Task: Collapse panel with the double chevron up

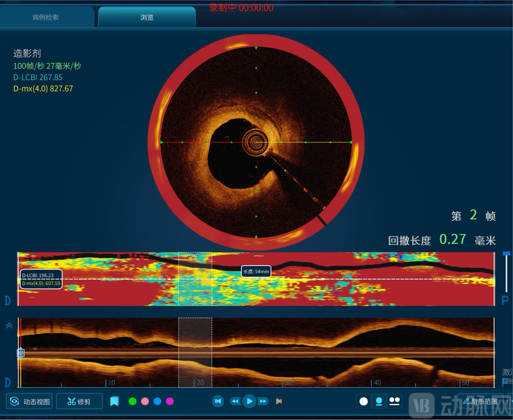Action: click(x=9, y=326)
